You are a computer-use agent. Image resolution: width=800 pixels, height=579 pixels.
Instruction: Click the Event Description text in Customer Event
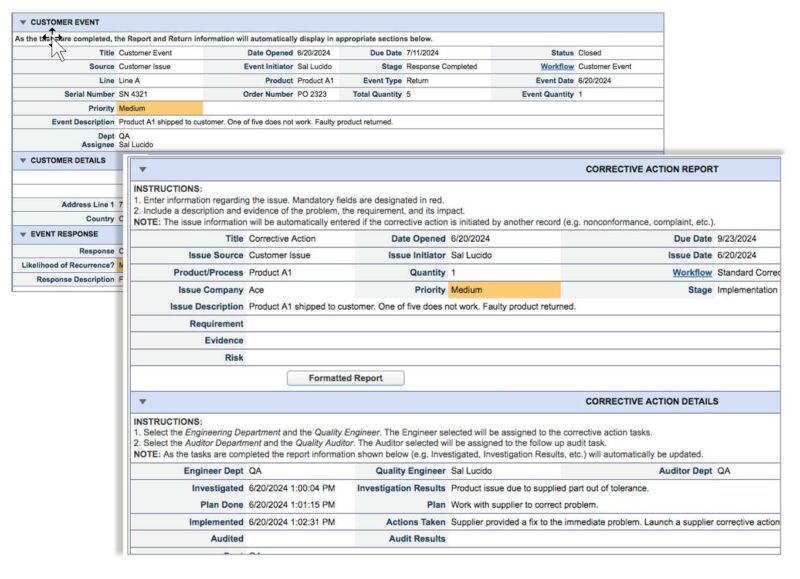coord(256,122)
